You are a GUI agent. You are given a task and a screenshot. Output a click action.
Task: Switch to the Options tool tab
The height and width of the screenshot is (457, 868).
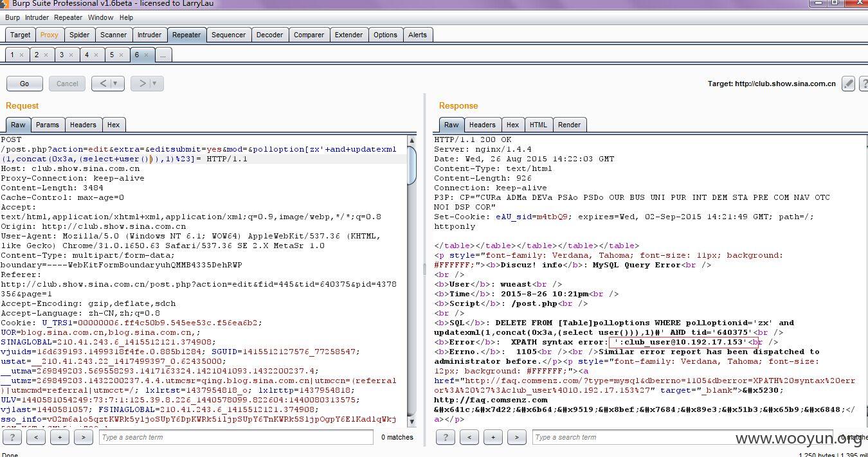[x=385, y=35]
